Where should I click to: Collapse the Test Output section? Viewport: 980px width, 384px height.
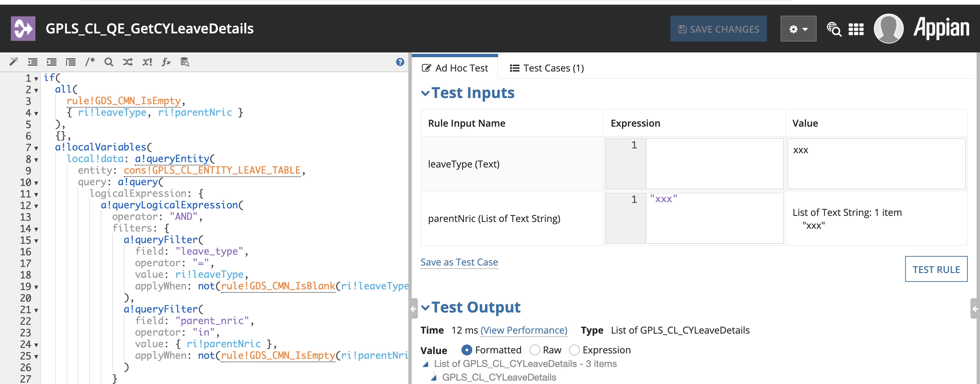pyautogui.click(x=425, y=307)
